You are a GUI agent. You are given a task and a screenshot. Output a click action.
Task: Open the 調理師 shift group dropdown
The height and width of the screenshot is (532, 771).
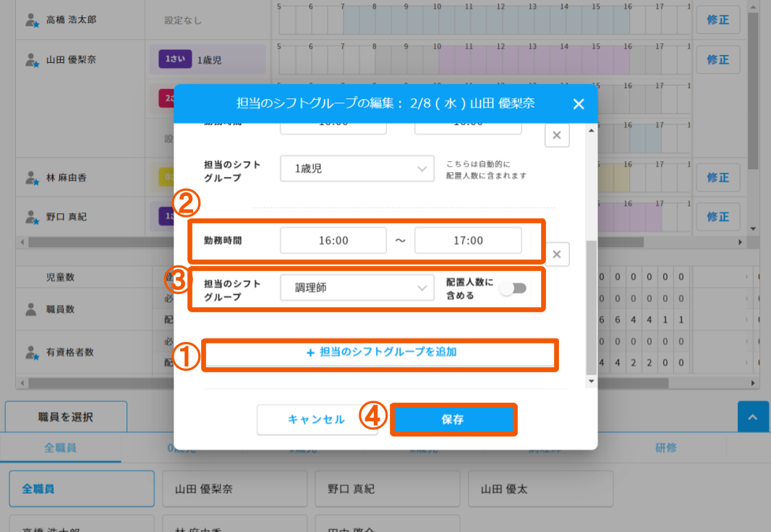(x=357, y=288)
